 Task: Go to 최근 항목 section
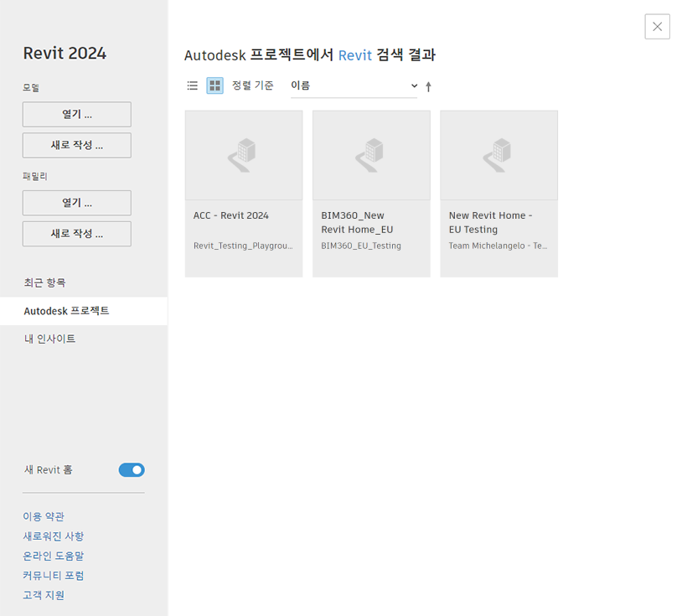click(44, 282)
